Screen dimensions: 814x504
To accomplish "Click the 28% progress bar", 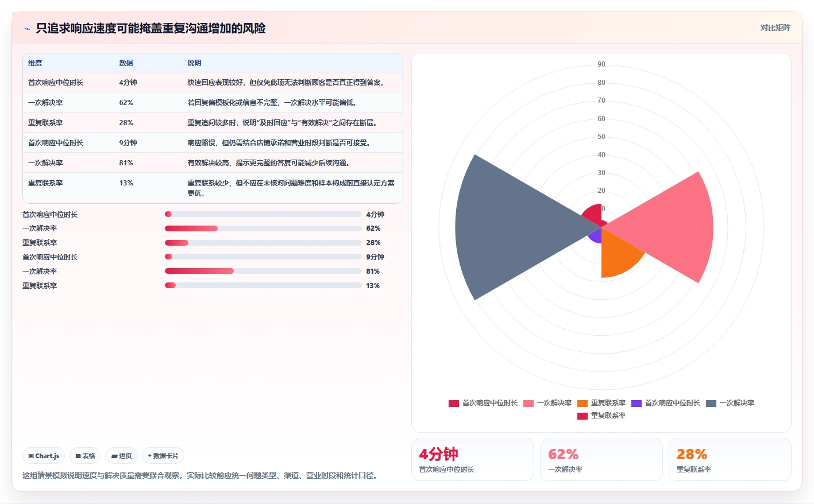I will coord(263,243).
